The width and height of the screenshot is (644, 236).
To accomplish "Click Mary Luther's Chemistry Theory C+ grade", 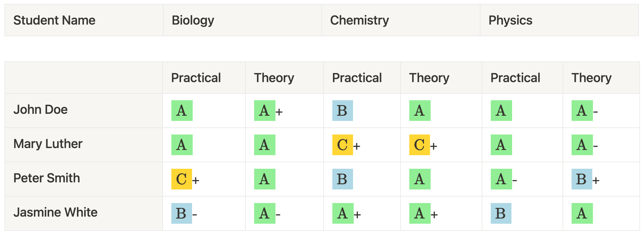I will [x=423, y=145].
